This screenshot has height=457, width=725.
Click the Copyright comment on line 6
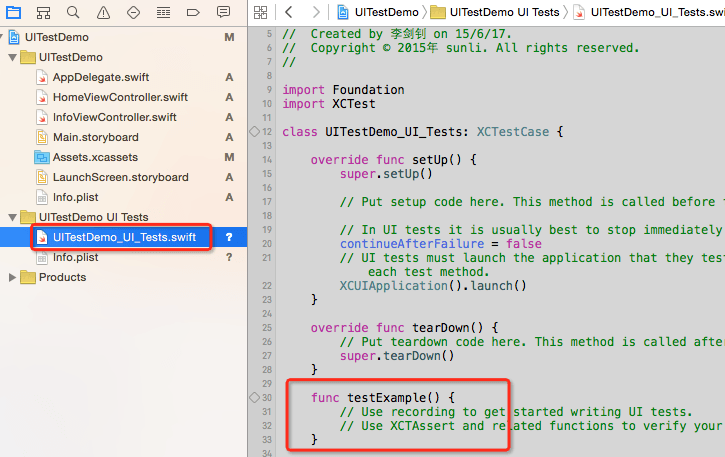pos(461,48)
